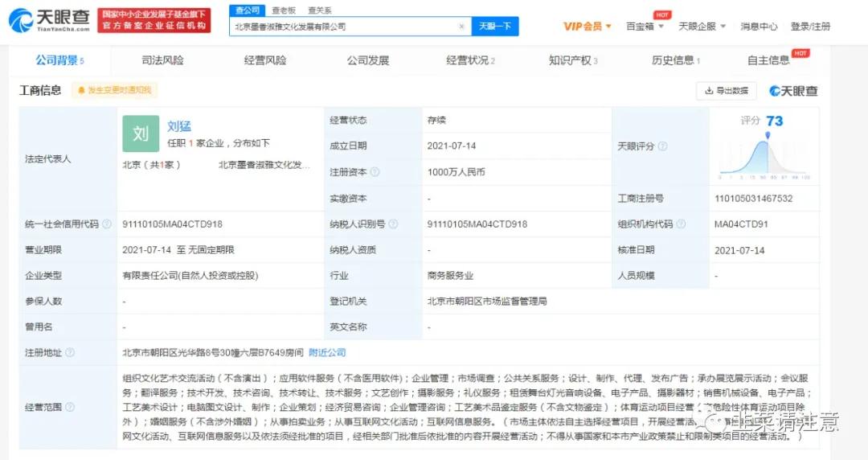Click the 国家中小企业发展子基金旗下 banner
The image size is (868, 460).
(x=154, y=20)
